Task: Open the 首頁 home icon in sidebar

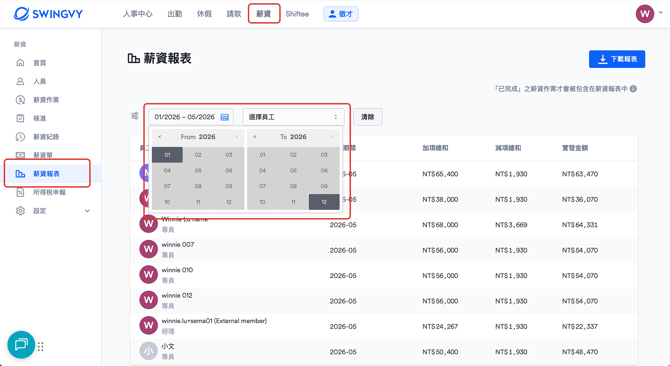Action: [x=20, y=63]
